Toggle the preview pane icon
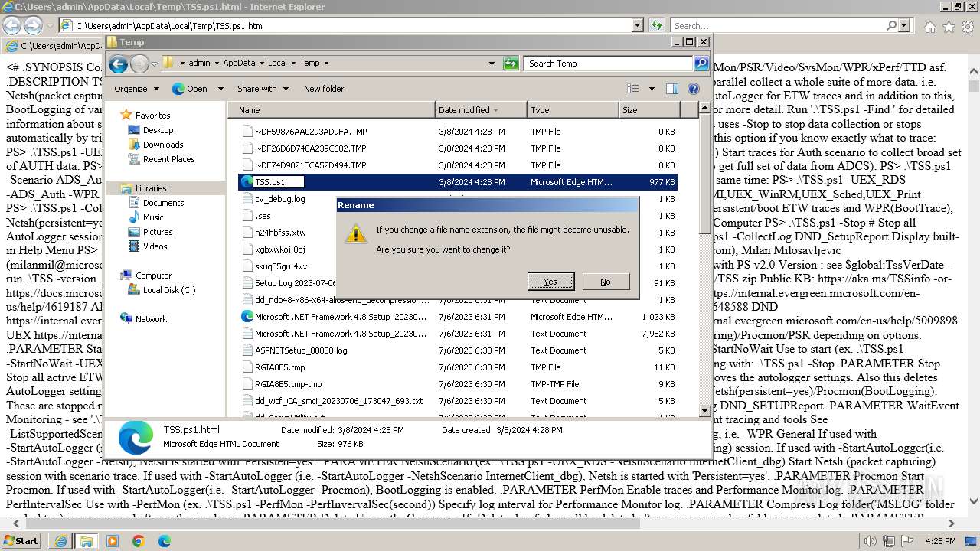Screen dimensions: 980x551 pos(672,89)
